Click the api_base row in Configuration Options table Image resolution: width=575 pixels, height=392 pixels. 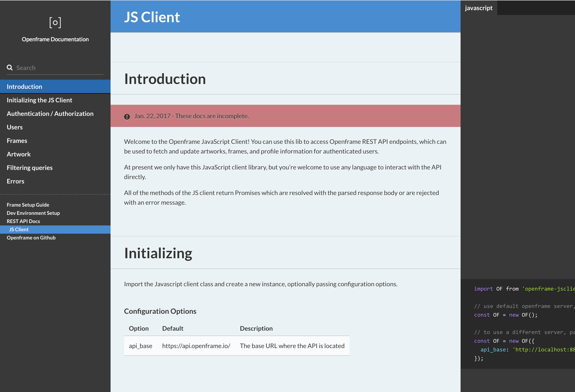tap(140, 346)
